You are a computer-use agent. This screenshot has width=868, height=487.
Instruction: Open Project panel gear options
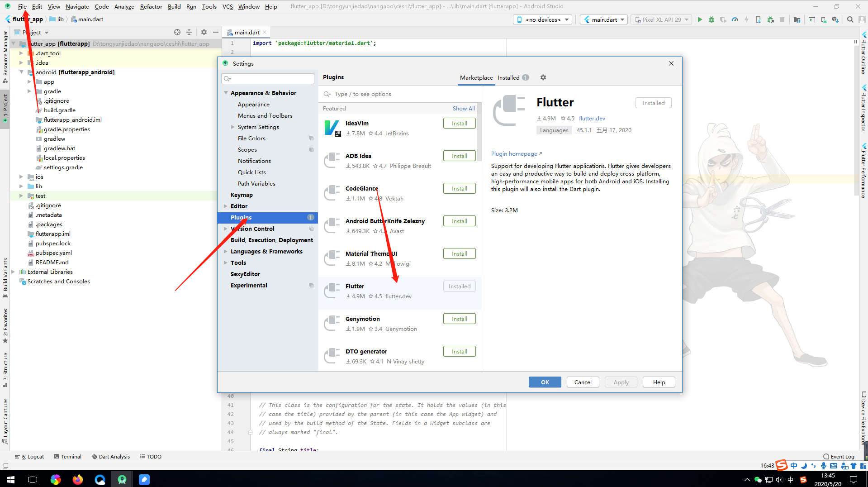pyautogui.click(x=204, y=32)
